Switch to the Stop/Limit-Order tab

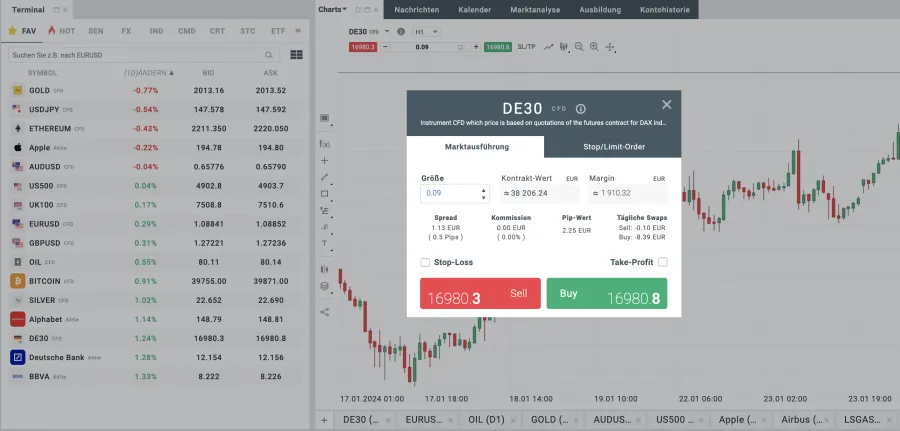point(613,147)
